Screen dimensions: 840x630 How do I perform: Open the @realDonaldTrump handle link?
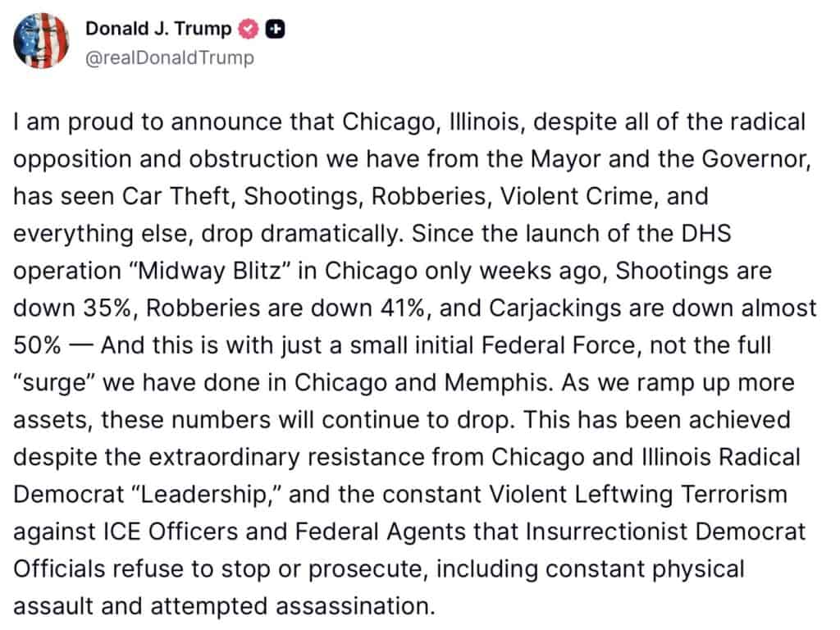[169, 57]
